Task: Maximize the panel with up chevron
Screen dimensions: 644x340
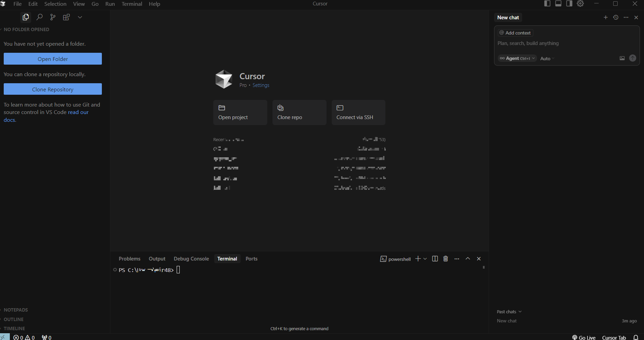Action: pyautogui.click(x=468, y=258)
